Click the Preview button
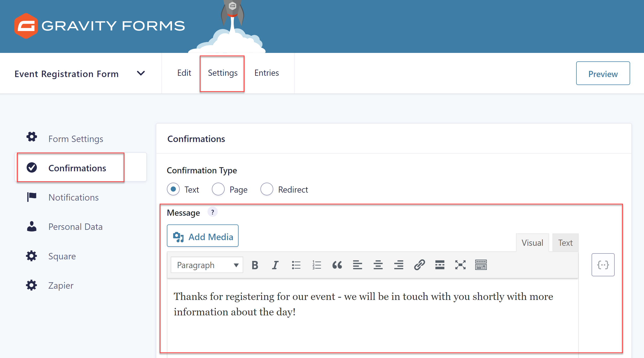The width and height of the screenshot is (644, 358). [603, 73]
